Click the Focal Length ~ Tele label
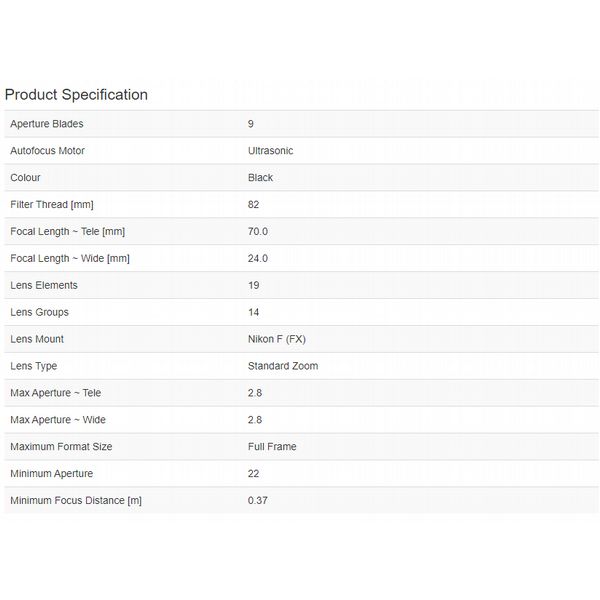 (67, 232)
